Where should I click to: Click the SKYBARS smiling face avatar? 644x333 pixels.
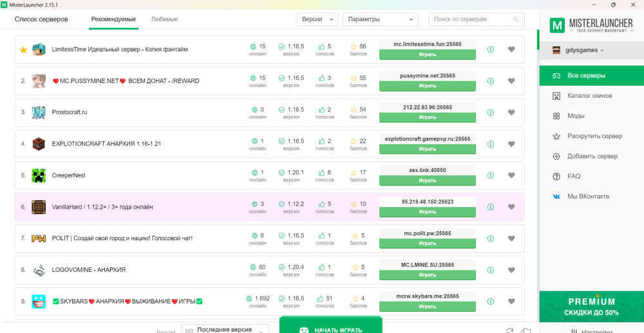[x=39, y=301]
